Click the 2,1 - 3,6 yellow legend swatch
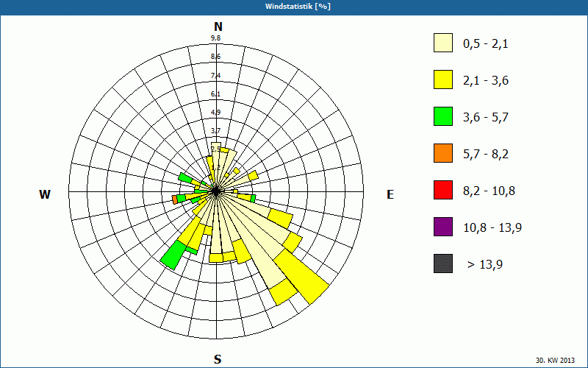588x368 pixels. (x=443, y=79)
